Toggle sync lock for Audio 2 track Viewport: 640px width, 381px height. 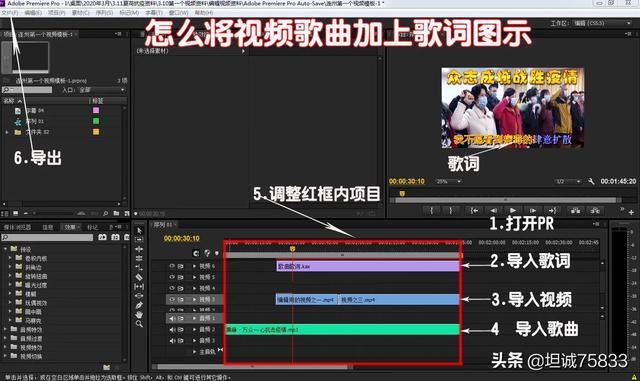[x=180, y=329]
